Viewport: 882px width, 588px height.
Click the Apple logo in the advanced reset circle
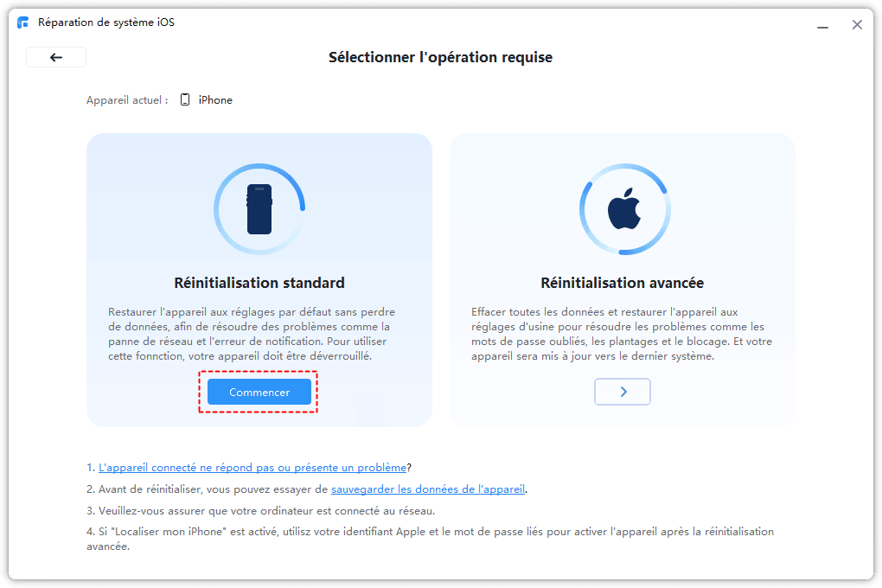coord(623,208)
